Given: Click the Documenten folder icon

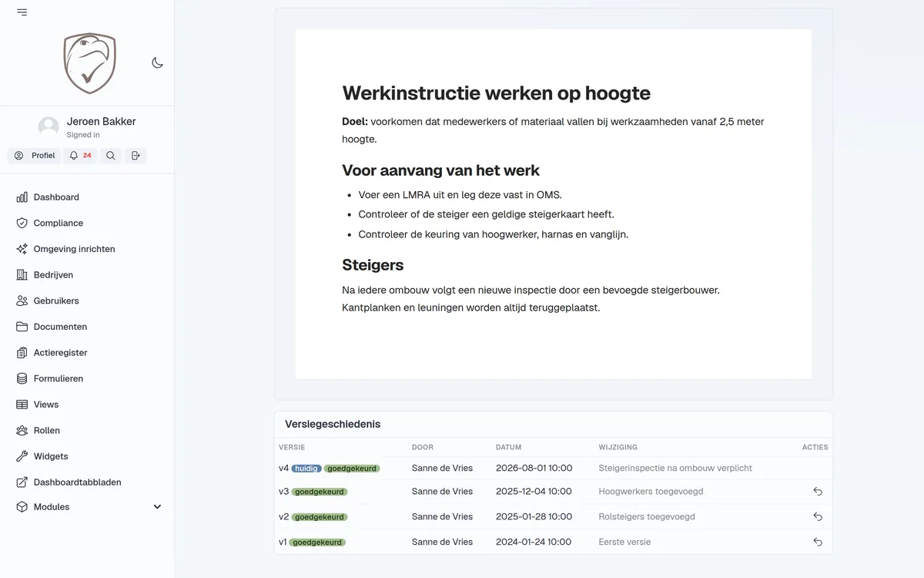Looking at the screenshot, I should click(22, 327).
